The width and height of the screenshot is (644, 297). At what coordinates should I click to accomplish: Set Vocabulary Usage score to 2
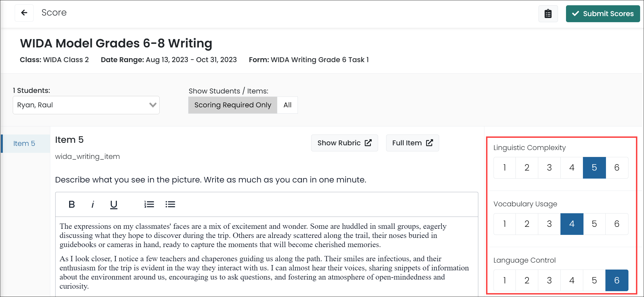pos(527,224)
